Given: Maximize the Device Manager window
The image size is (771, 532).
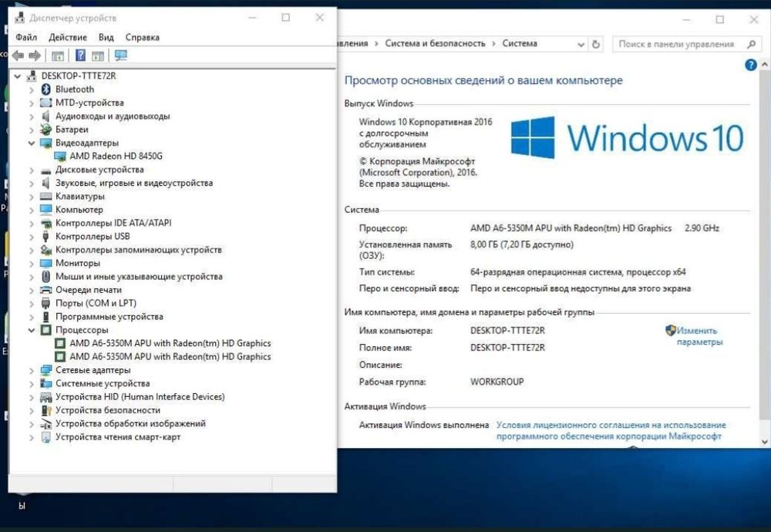Looking at the screenshot, I should [x=286, y=18].
